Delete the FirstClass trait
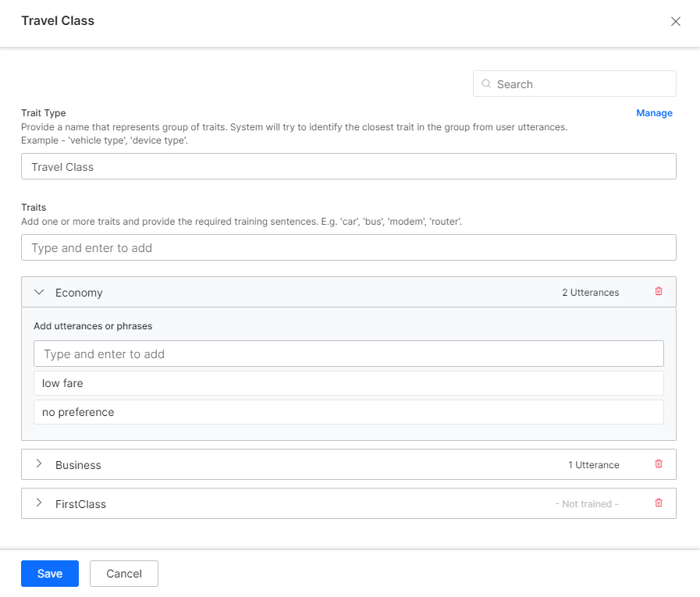The height and width of the screenshot is (597, 700). (x=658, y=503)
